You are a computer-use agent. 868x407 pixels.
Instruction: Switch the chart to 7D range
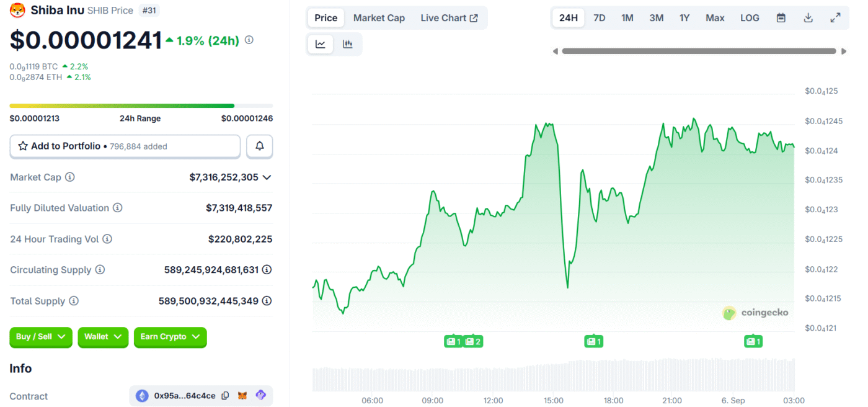pyautogui.click(x=600, y=18)
